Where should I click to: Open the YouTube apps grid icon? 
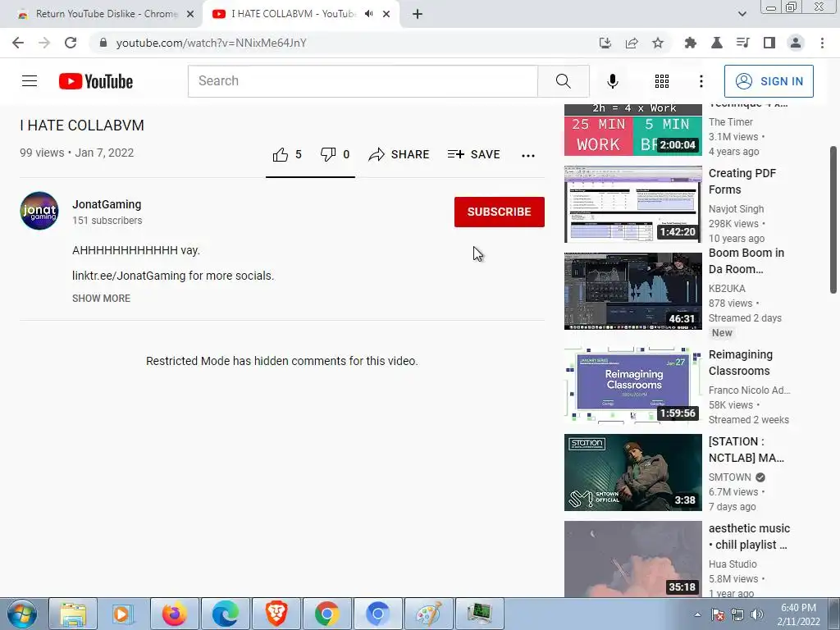[662, 81]
